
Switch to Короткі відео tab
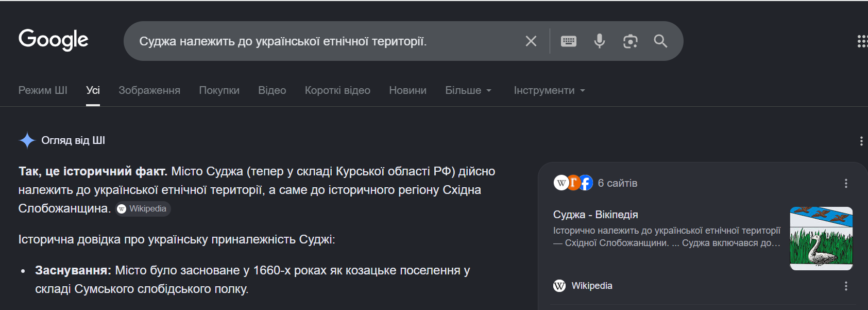(x=337, y=90)
